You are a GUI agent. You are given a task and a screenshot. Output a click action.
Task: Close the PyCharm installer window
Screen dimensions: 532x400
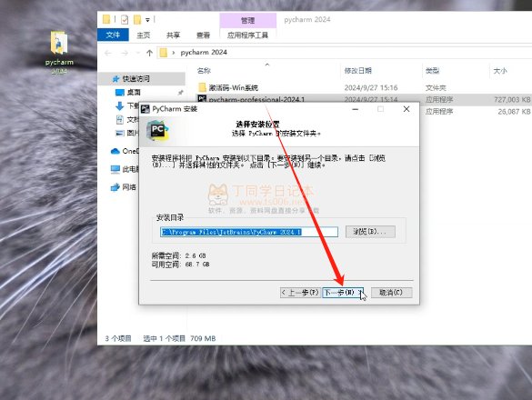[407, 109]
